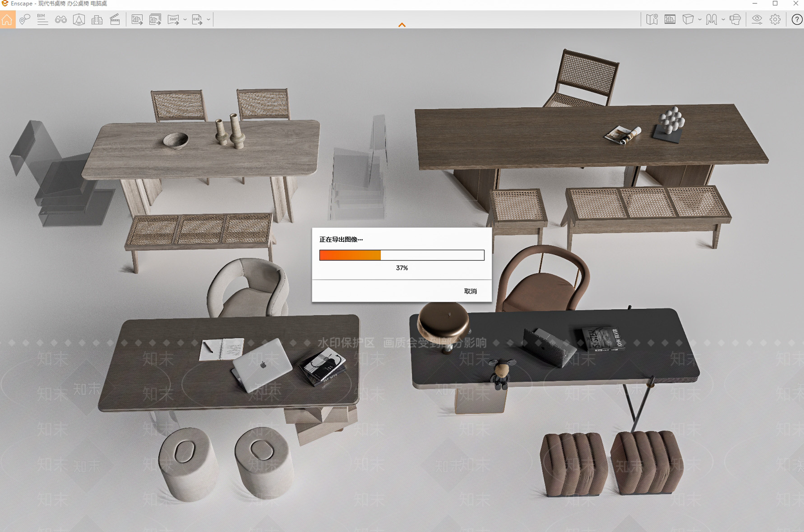The height and width of the screenshot is (532, 804).
Task: Export a 360° panorama image
Action: click(173, 20)
